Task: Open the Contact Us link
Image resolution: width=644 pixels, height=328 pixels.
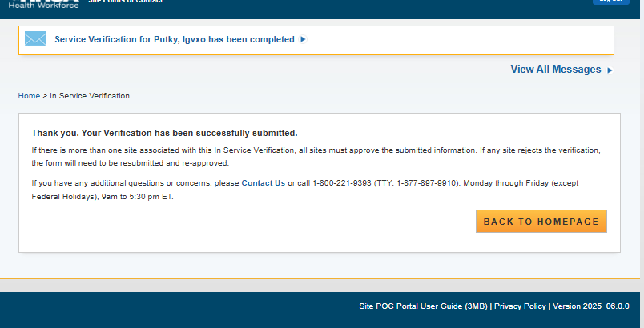Action: coord(263,183)
